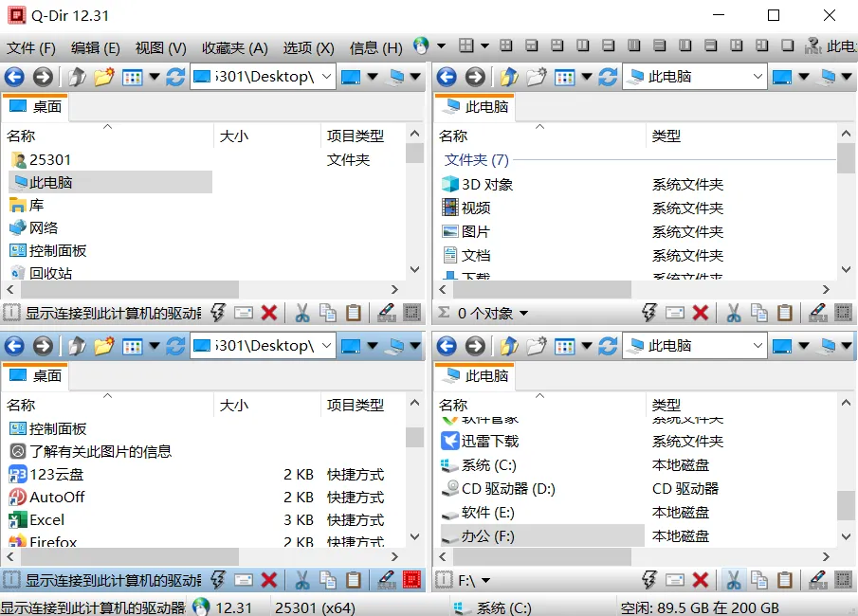This screenshot has height=616, width=858.
Task: Refresh the top-right 此电脑 pane
Action: [x=608, y=77]
